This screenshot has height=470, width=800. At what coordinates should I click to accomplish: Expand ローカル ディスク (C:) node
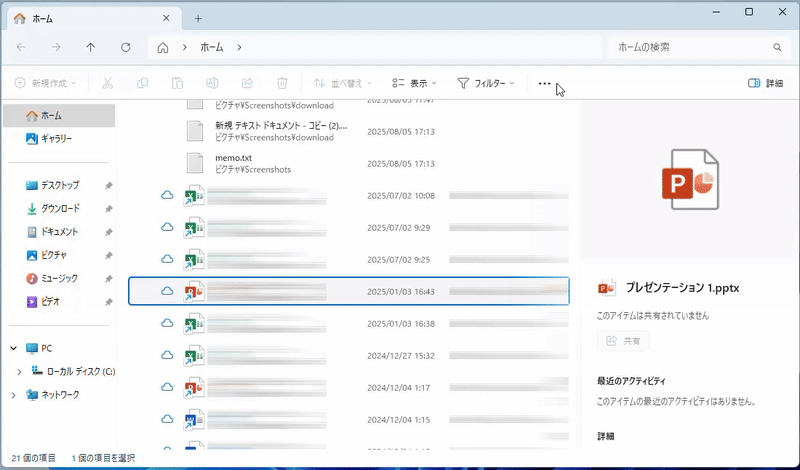(x=19, y=372)
